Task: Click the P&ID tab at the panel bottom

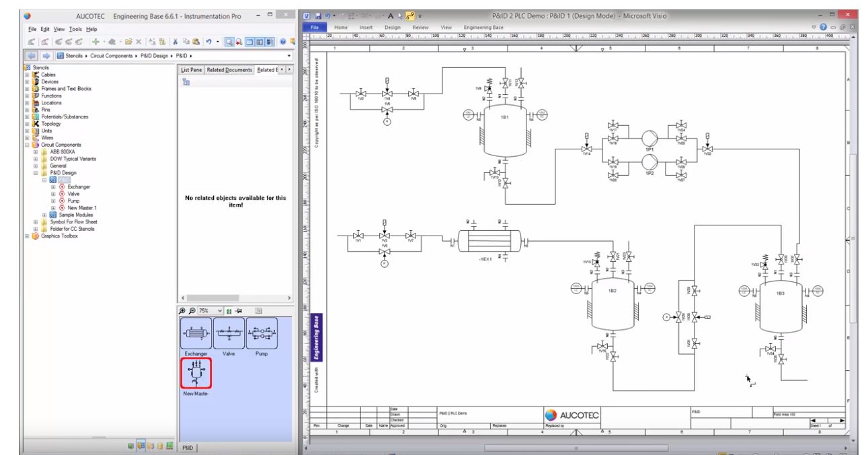Action: tap(188, 448)
